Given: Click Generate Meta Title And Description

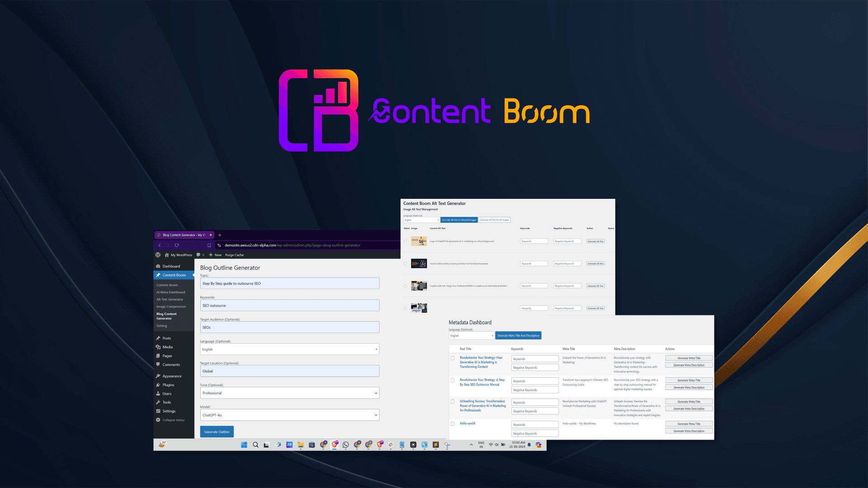Looking at the screenshot, I should click(x=518, y=335).
